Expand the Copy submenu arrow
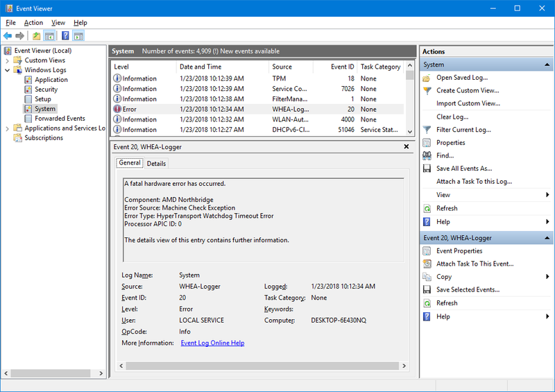555x392 pixels. click(x=548, y=277)
